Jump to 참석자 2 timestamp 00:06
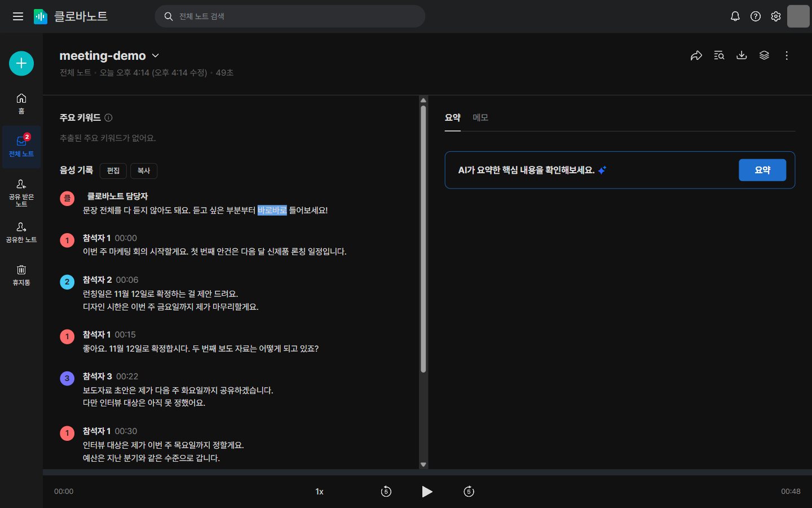 point(127,280)
